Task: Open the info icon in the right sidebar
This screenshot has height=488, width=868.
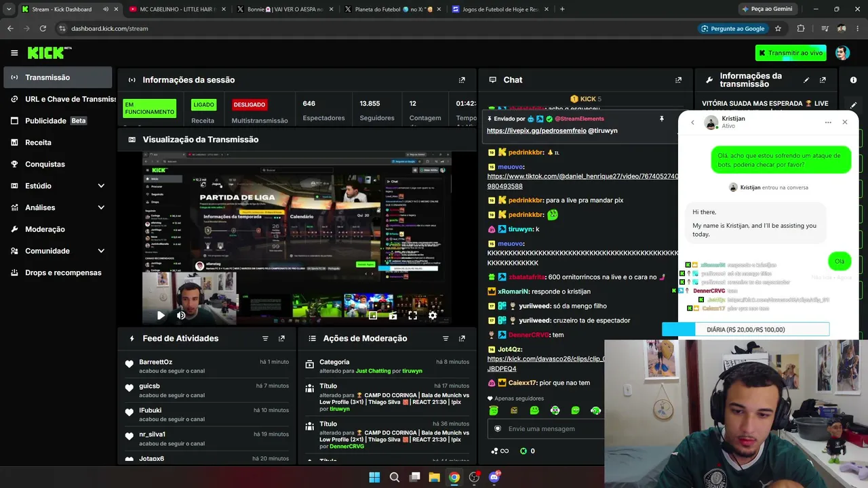Action: click(853, 80)
